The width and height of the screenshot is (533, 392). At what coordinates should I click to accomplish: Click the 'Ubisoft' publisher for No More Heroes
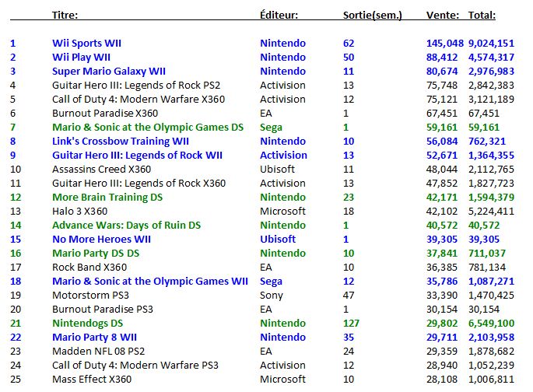pos(278,240)
